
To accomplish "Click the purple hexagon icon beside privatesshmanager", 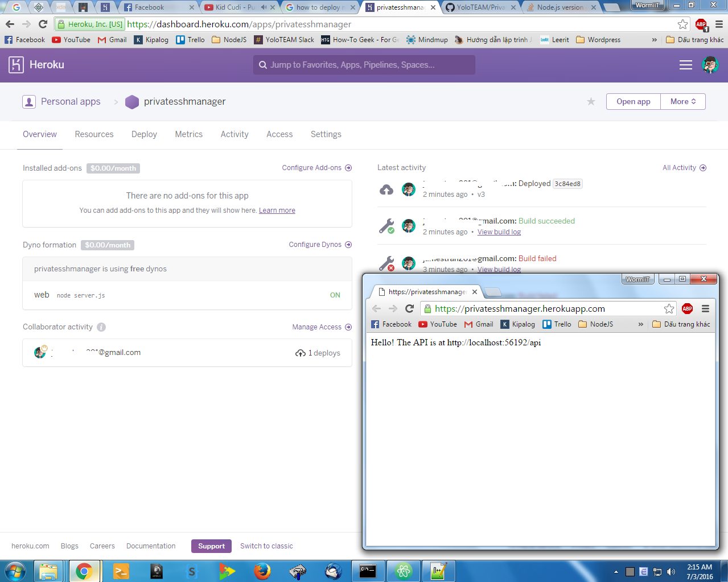I will 132,102.
